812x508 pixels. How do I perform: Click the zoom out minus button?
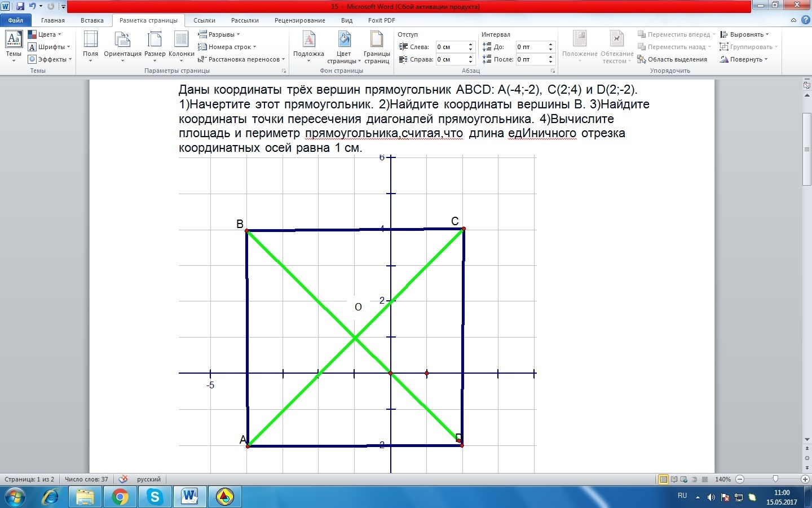740,479
